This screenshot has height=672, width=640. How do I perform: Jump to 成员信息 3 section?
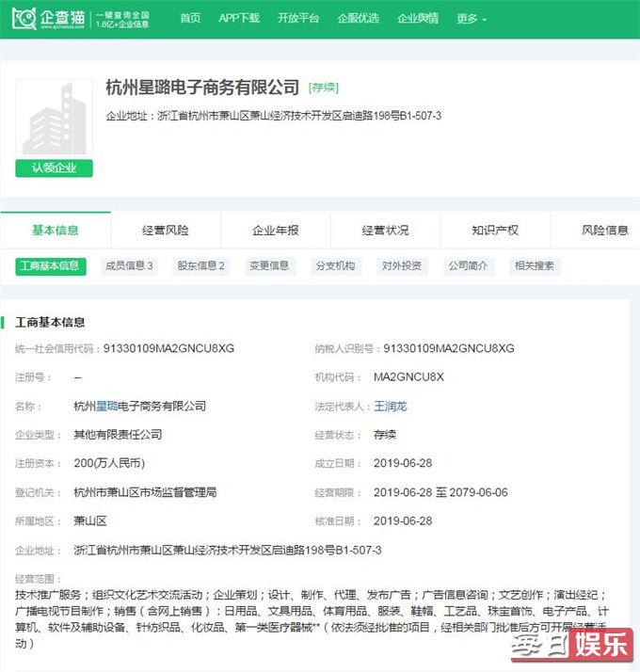(129, 266)
